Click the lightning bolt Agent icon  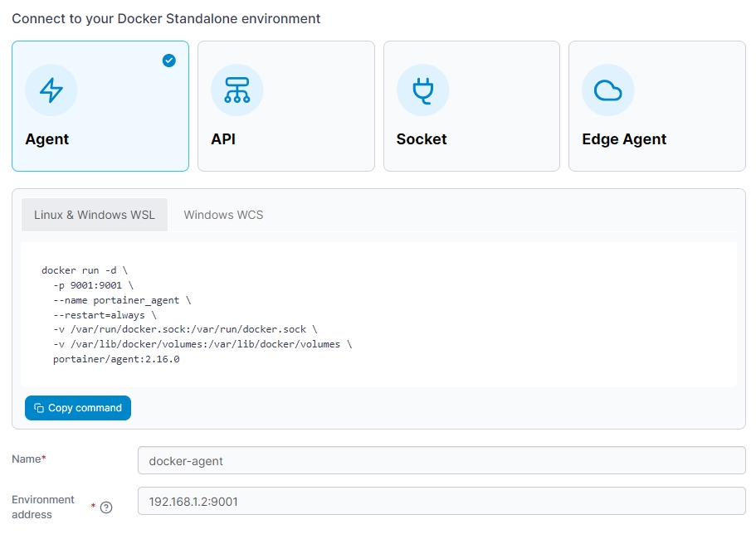(x=51, y=90)
